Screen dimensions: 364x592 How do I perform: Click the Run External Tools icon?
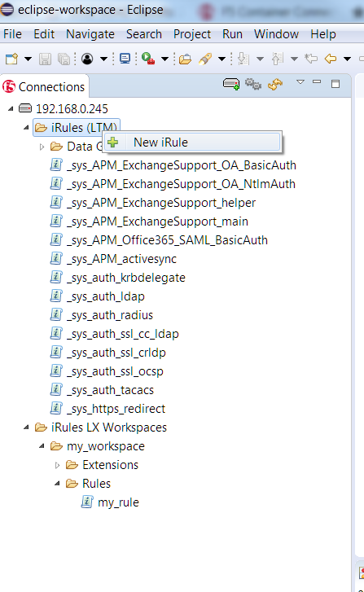click(148, 59)
